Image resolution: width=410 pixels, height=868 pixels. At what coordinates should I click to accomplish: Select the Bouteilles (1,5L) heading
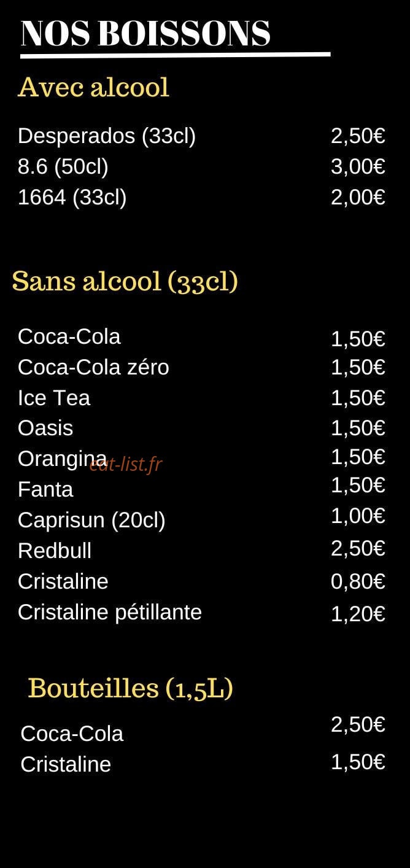point(131,688)
